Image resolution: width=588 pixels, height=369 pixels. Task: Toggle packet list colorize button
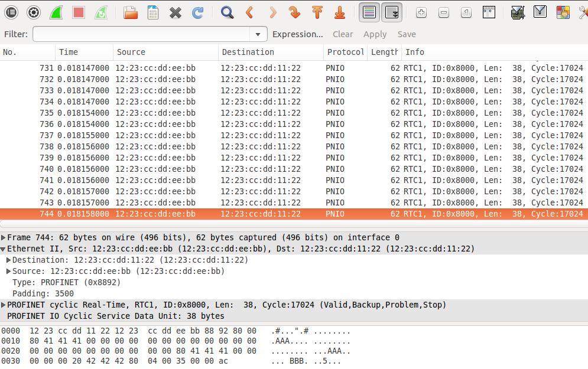[x=369, y=12]
